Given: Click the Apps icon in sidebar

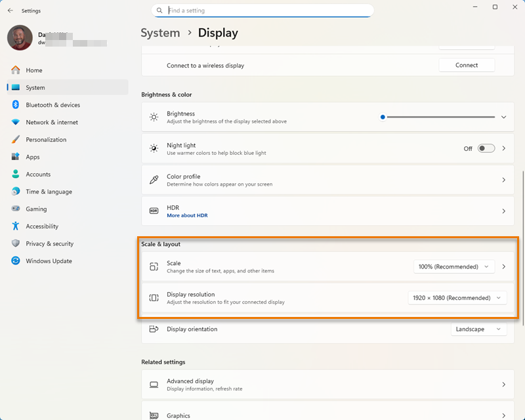Looking at the screenshot, I should tap(15, 157).
